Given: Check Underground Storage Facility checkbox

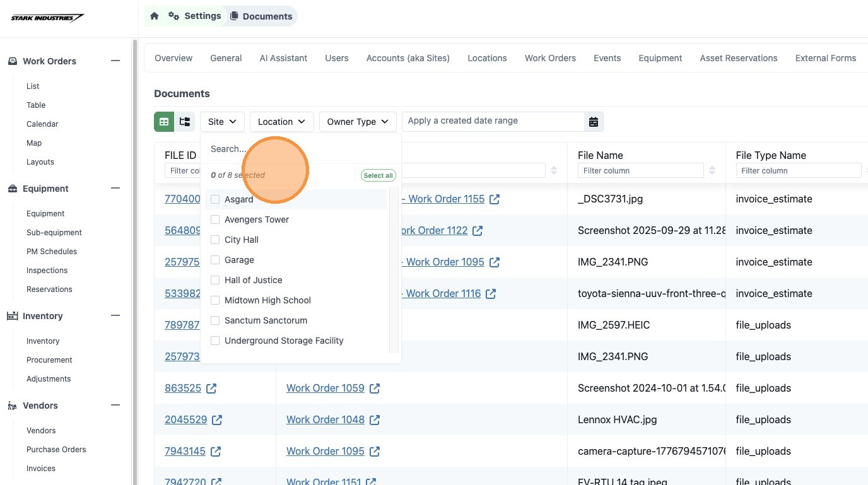Looking at the screenshot, I should click(x=215, y=341).
